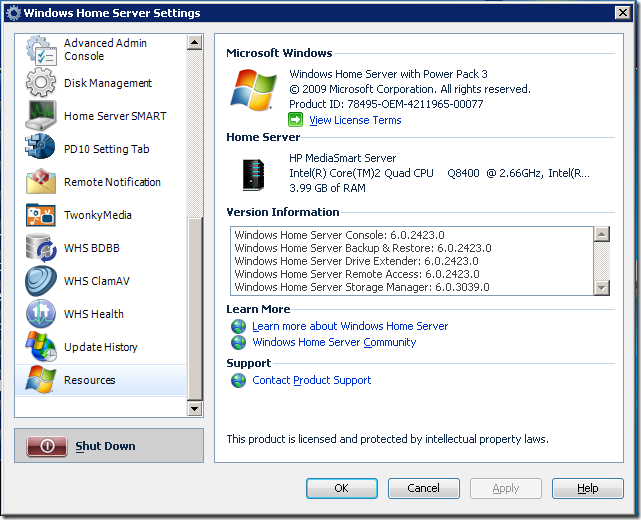
Task: Click the sidebar scrollbar thumb
Action: tap(195, 309)
